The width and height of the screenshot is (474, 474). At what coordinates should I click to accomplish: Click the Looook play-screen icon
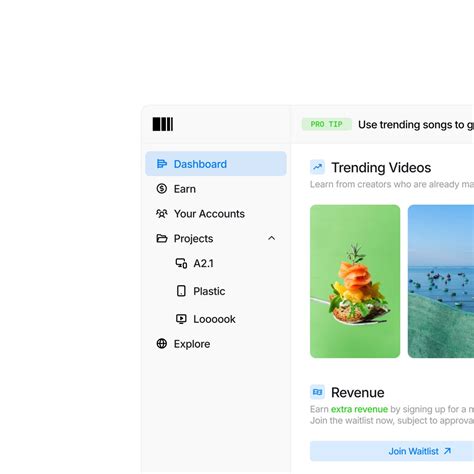[181, 319]
